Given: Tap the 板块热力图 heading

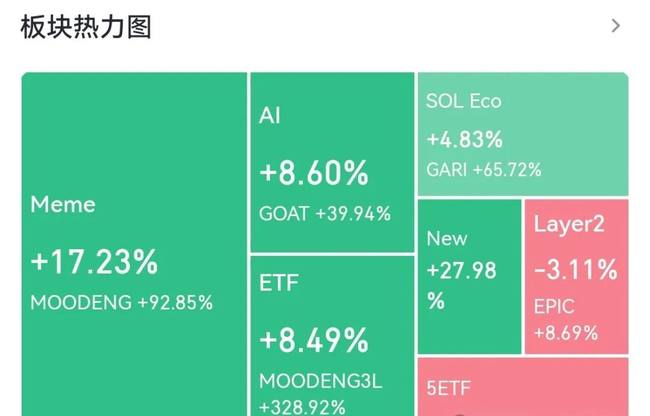Looking at the screenshot, I should (x=86, y=27).
